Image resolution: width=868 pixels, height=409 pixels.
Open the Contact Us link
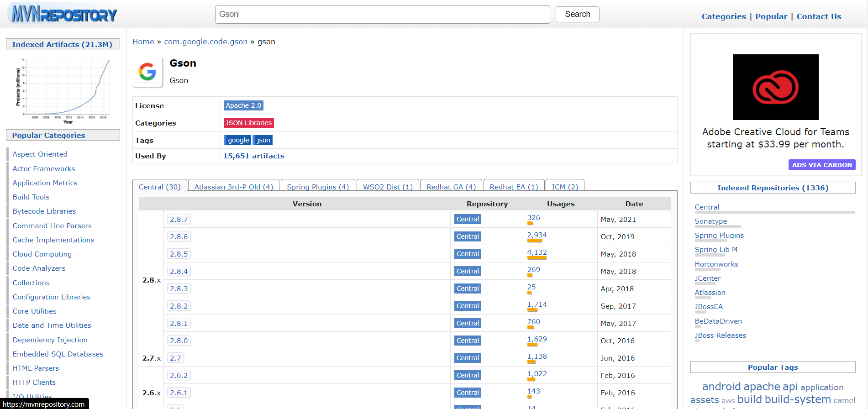click(x=819, y=16)
